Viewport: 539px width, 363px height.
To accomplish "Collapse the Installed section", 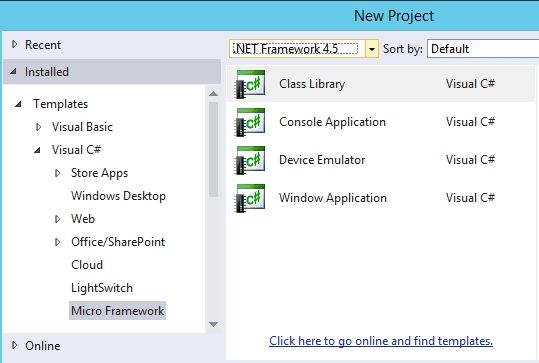I will [x=13, y=72].
